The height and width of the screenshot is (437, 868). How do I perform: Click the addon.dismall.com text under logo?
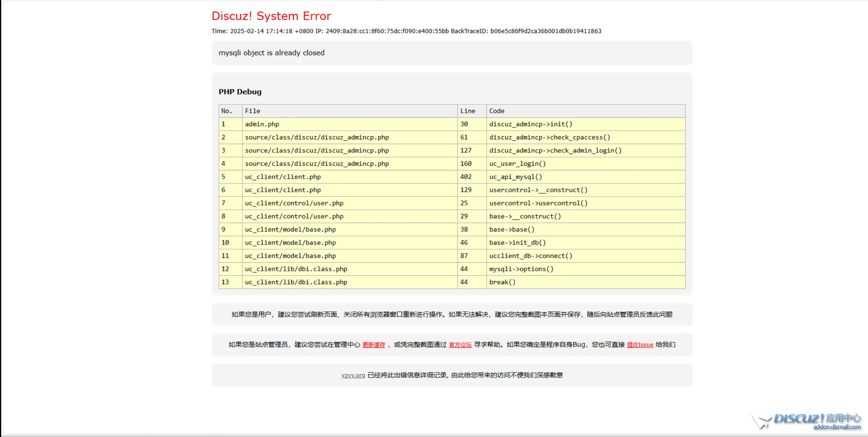coord(837,427)
